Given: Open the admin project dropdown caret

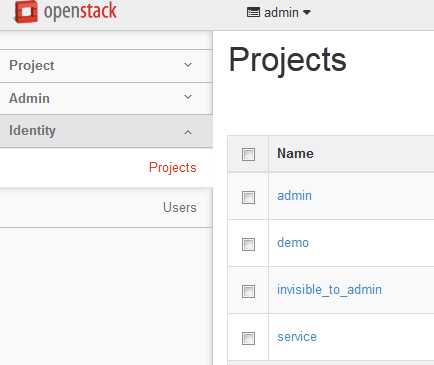Looking at the screenshot, I should click(x=307, y=13).
